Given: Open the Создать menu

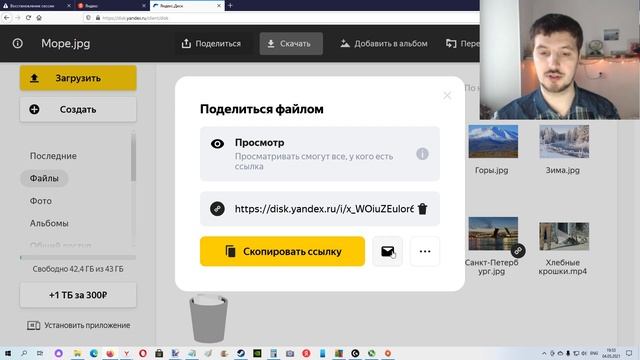Looking at the screenshot, I should (78, 109).
